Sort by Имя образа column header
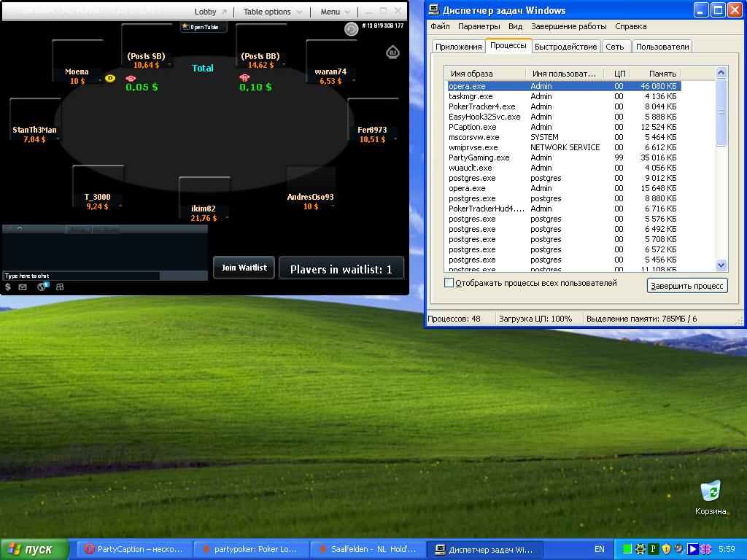 tap(485, 74)
